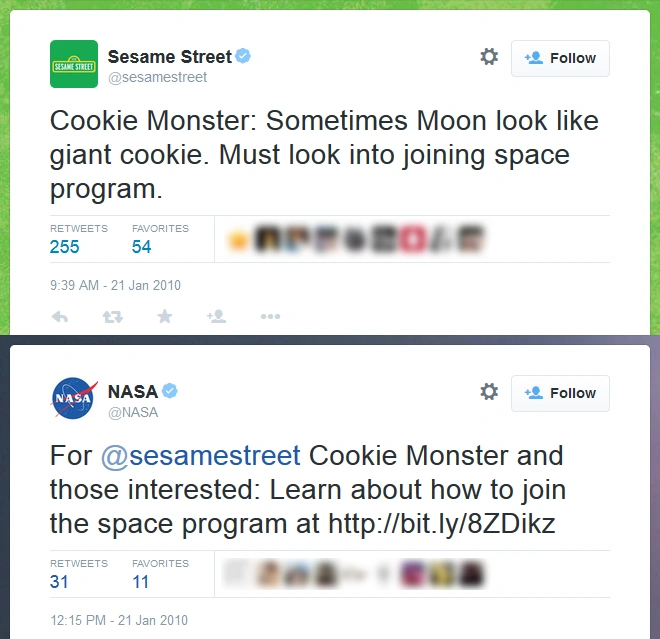Retweet the Sesame Street Cookie Monster tweet
This screenshot has width=660, height=639.
(113, 316)
